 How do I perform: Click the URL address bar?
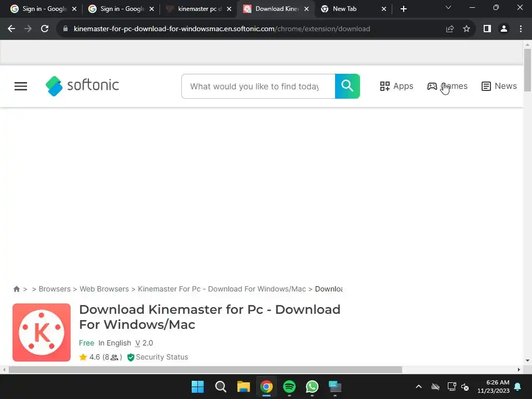click(x=222, y=29)
